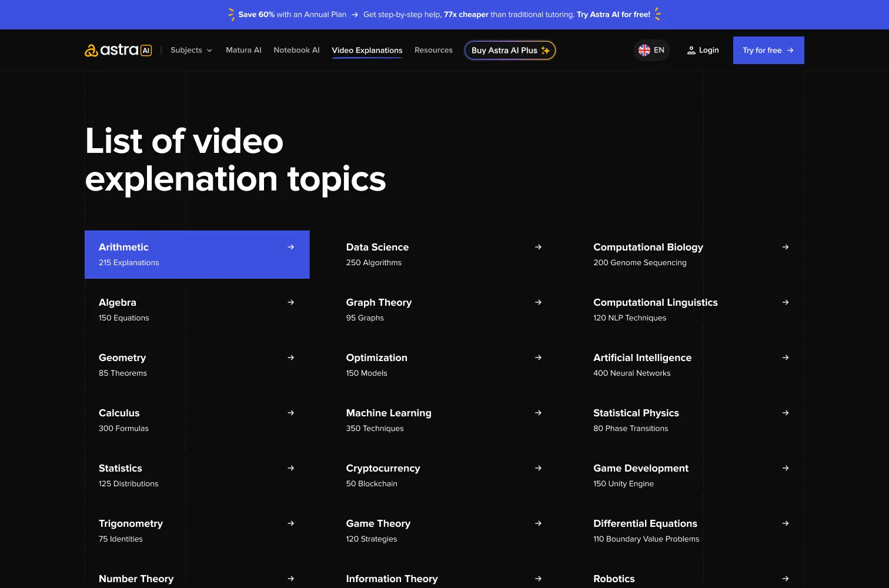This screenshot has height=588, width=889.
Task: Click the user icon next to Login
Action: coord(691,51)
